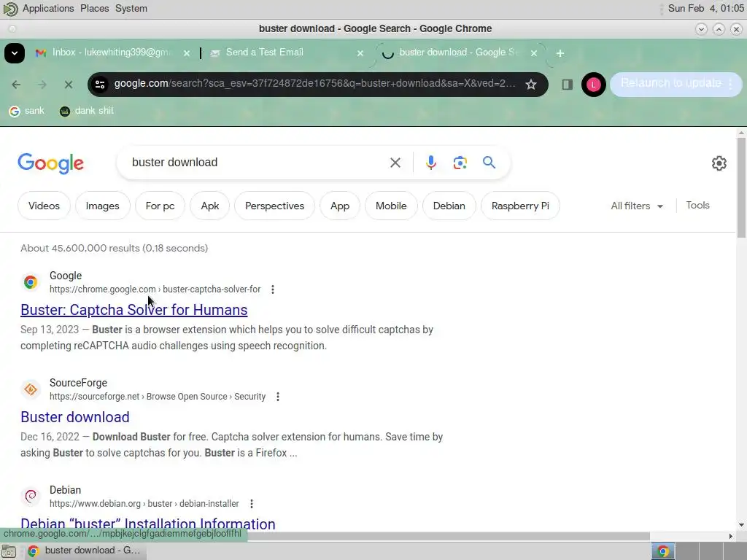Click the horizontal scrollbar right arrow
The width and height of the screenshot is (747, 560).
730,536
